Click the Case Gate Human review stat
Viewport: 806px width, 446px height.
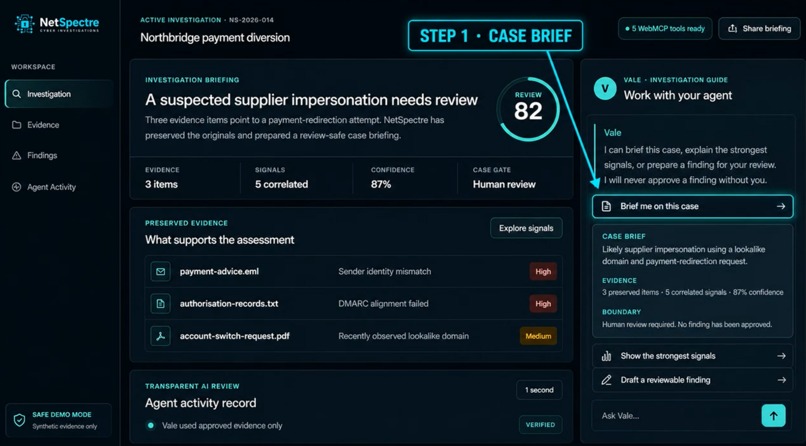pos(504,178)
